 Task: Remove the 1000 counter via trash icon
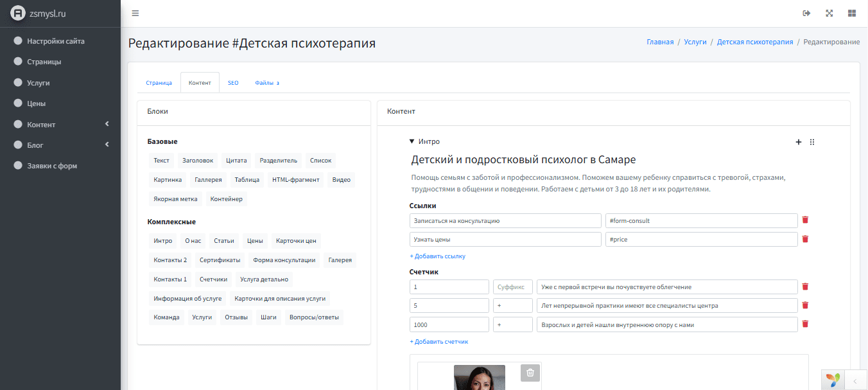pos(805,324)
